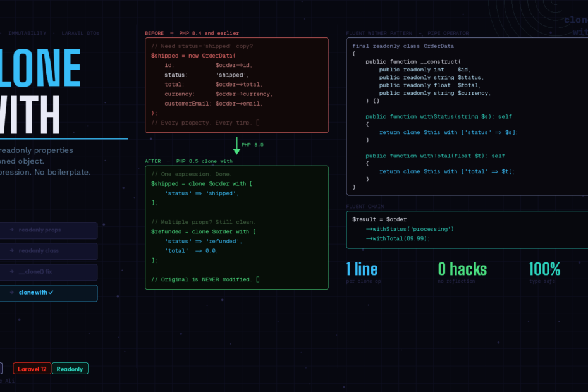Click the cursor block after 'NEVER modified' comment

pos(258,279)
